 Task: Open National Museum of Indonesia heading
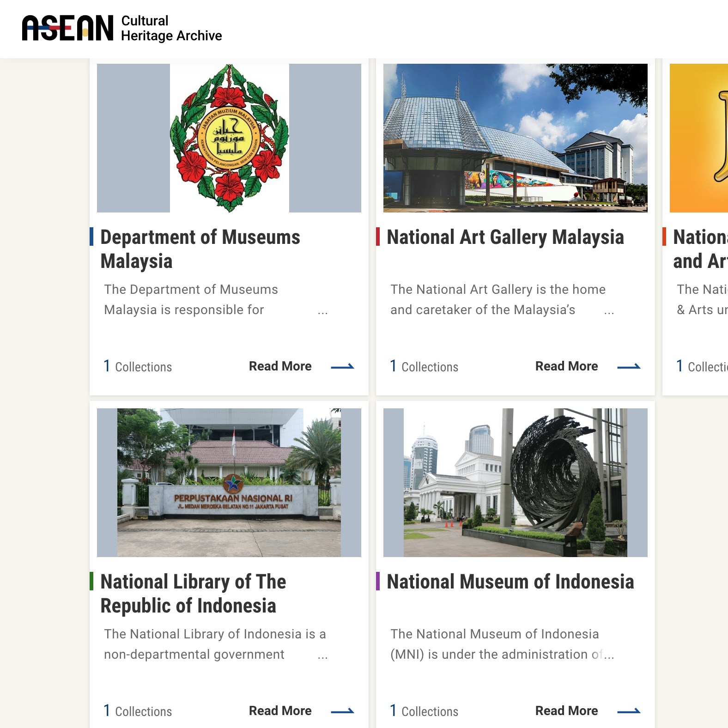(510, 582)
